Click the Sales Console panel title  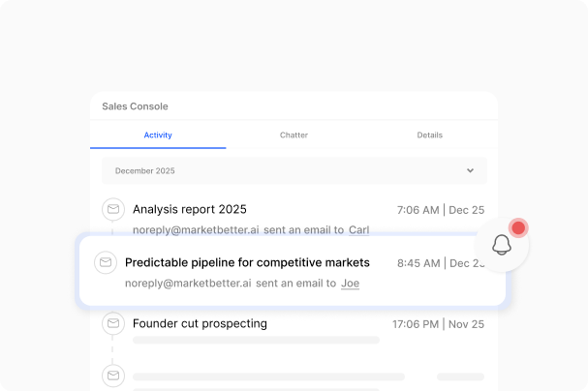coord(135,106)
